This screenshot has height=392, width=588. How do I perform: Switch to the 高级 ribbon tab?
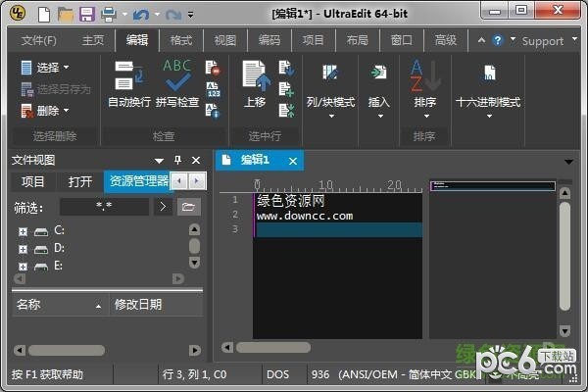point(445,40)
